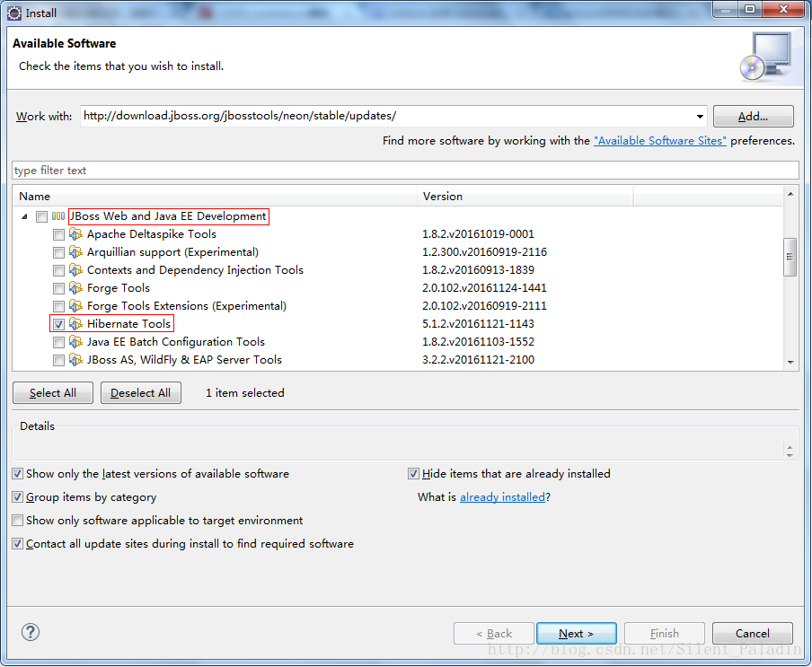The width and height of the screenshot is (812, 667).
Task: Click the Name column header
Action: point(215,196)
